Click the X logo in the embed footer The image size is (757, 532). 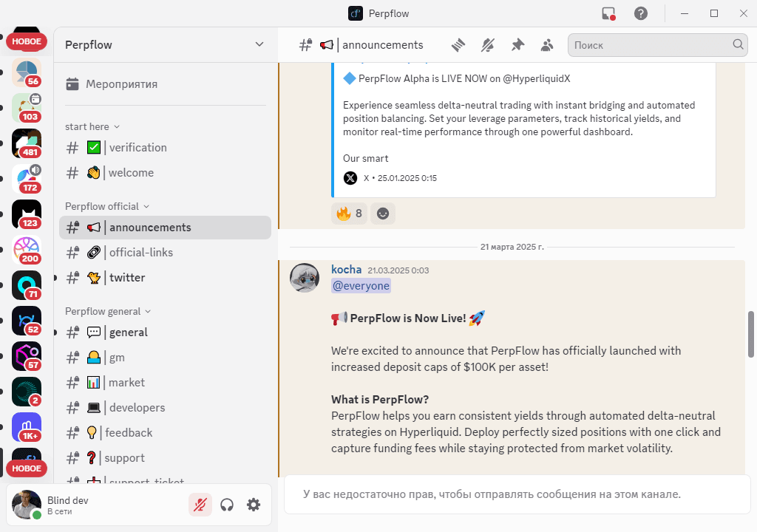350,178
